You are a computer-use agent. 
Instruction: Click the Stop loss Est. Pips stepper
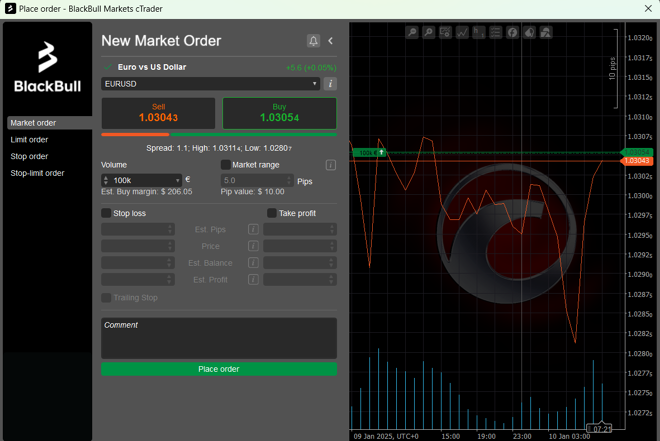tap(170, 229)
